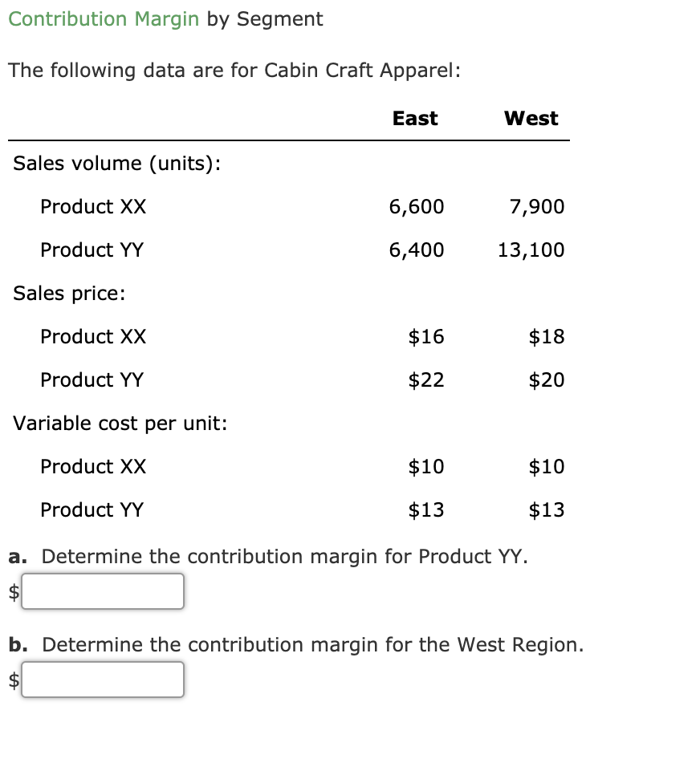The height and width of the screenshot is (767, 700).
Task: Click the $10 variable cost under West
Action: coord(547,466)
